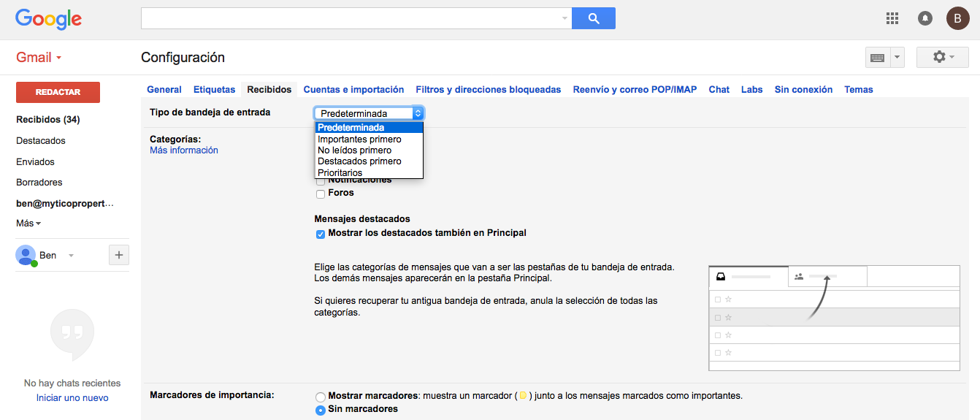Toggle the Foros category checkbox
Image resolution: width=980 pixels, height=420 pixels.
tap(321, 194)
